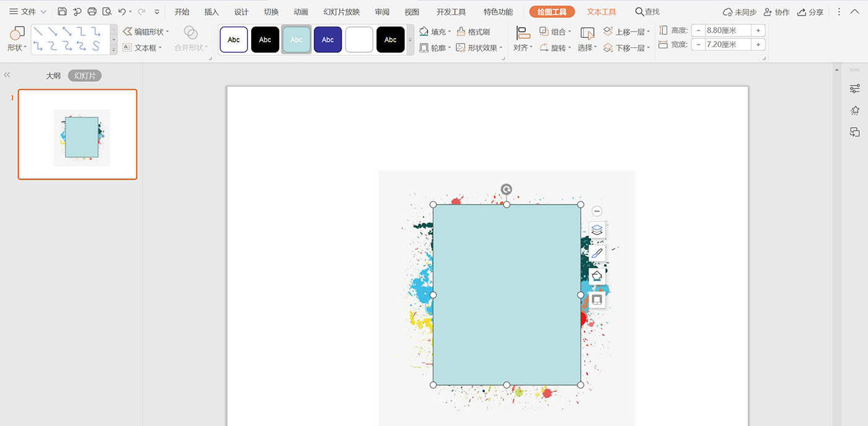Click the floating layers icon beside shape
This screenshot has width=868, height=426.
(x=597, y=230)
